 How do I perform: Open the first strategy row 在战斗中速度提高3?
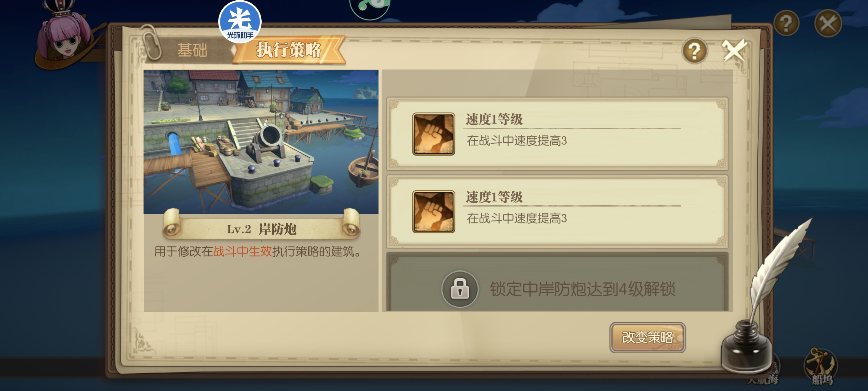tap(557, 134)
